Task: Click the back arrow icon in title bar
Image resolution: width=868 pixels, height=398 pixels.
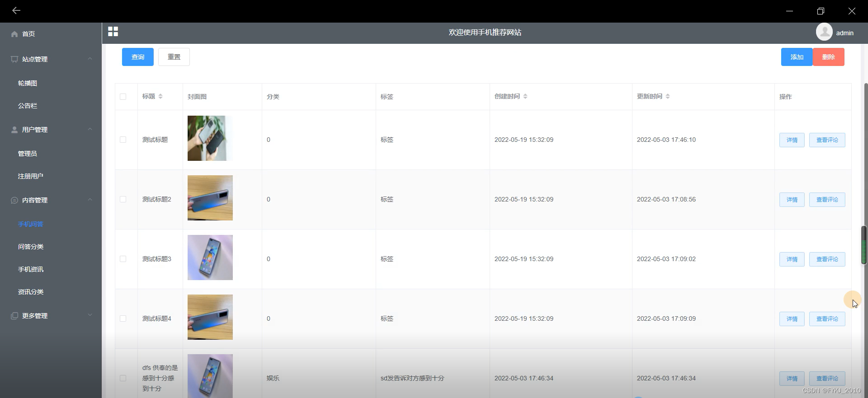Action: [16, 10]
